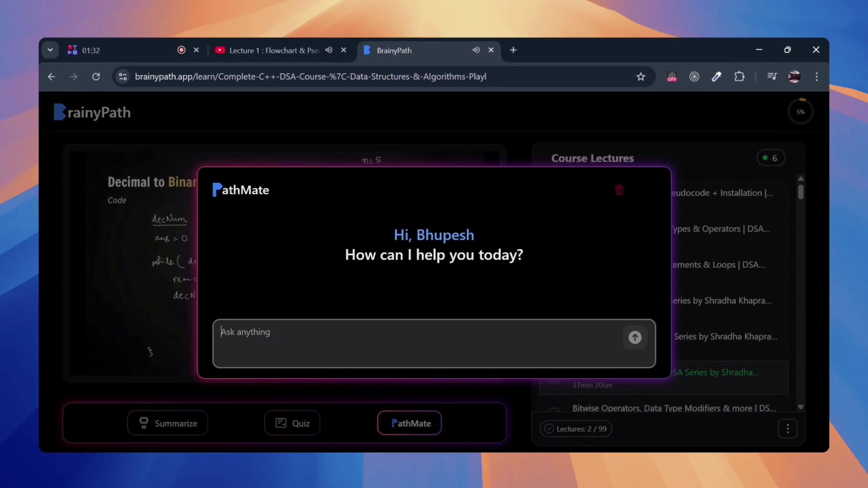This screenshot has width=868, height=488.
Task: View site information icon
Action: pyautogui.click(x=123, y=77)
